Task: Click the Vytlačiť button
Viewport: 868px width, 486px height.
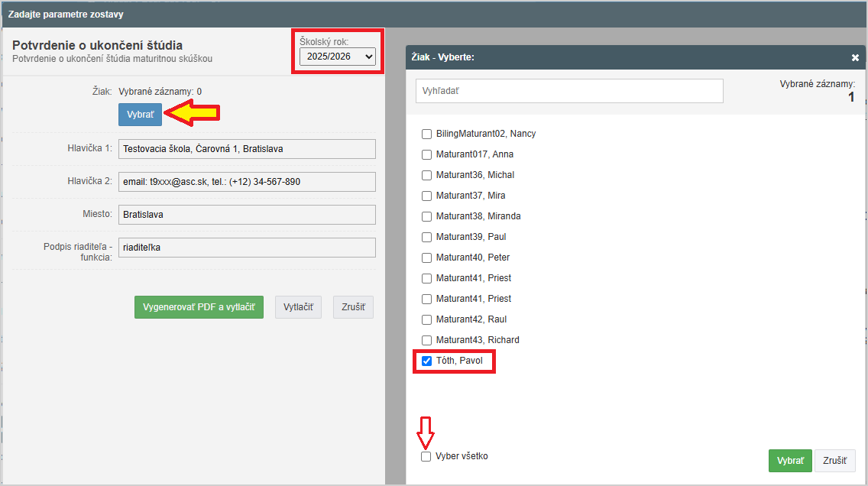Action: [298, 307]
